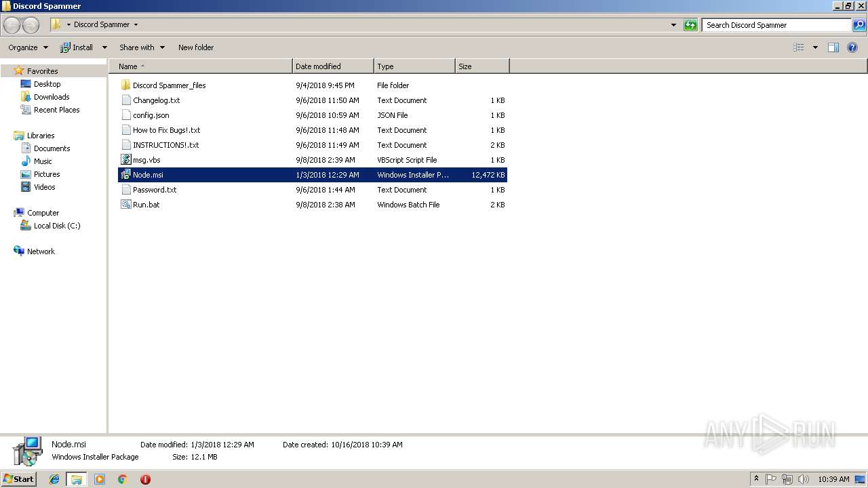
Task: Sort by Name column header
Action: pos(201,66)
